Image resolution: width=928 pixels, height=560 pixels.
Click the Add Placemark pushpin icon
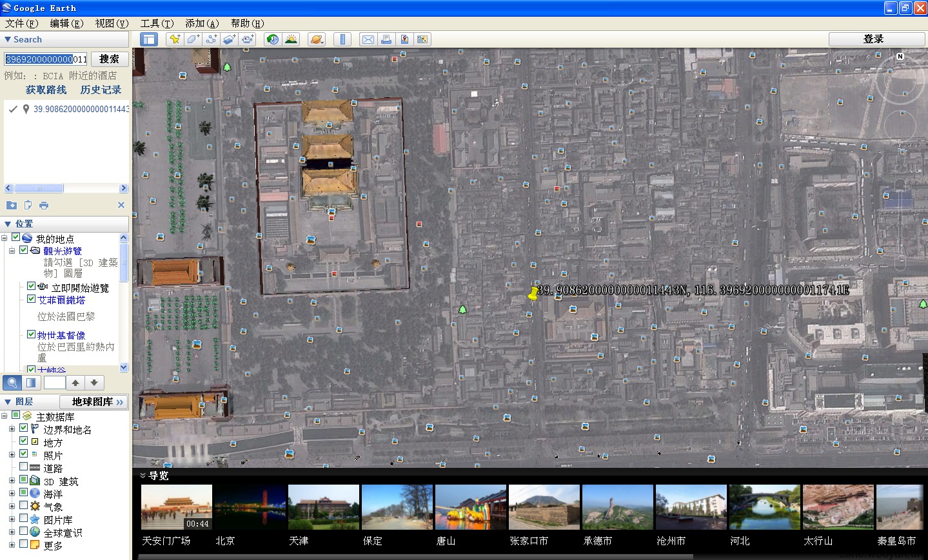pos(174,39)
